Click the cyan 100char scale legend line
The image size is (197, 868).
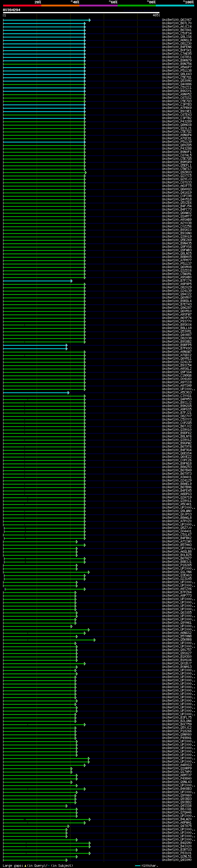coord(137,866)
